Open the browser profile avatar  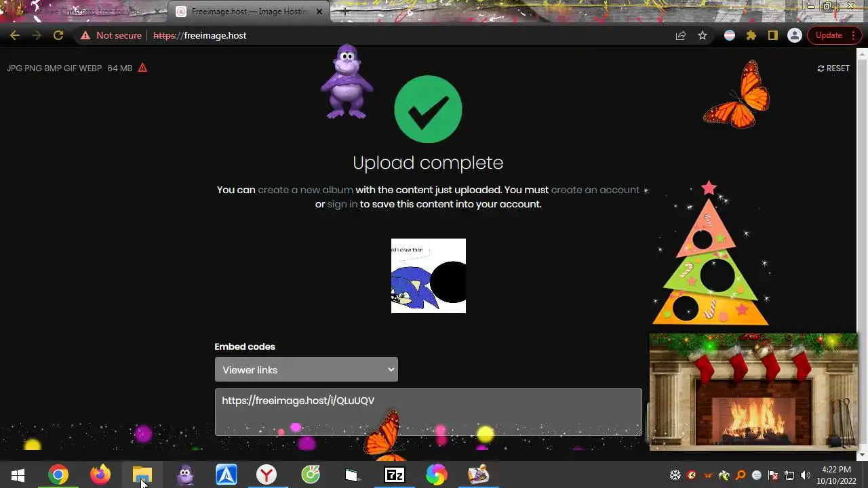pyautogui.click(x=795, y=35)
